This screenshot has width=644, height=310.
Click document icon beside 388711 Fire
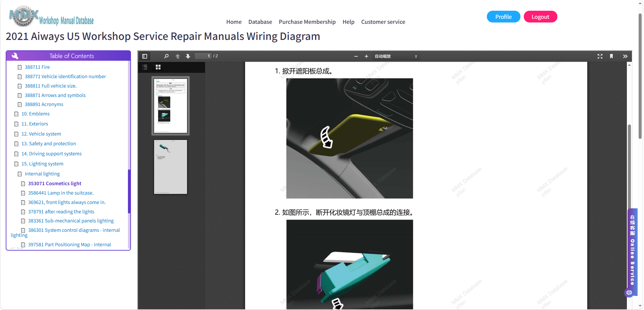click(19, 67)
